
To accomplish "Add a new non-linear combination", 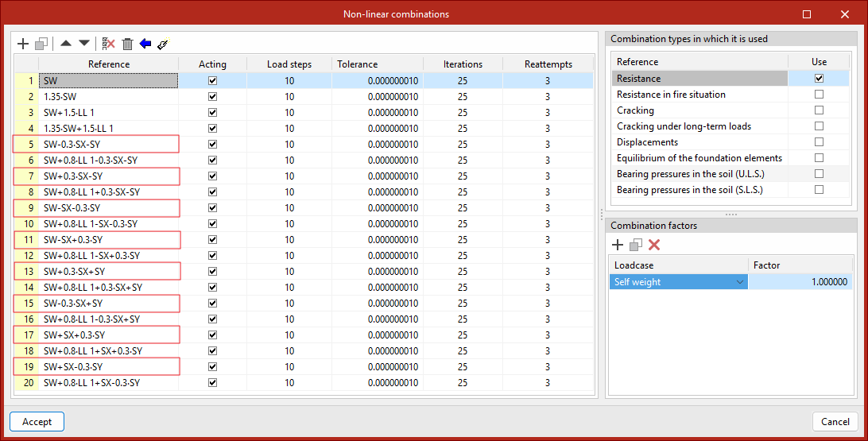I will tap(23, 44).
